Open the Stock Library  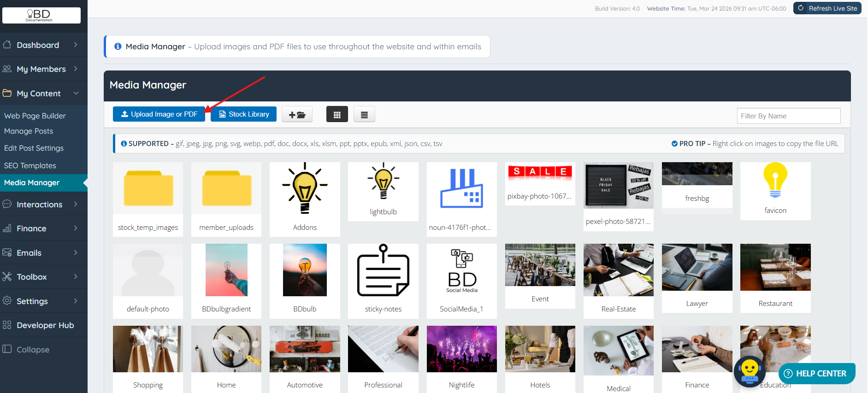(243, 114)
